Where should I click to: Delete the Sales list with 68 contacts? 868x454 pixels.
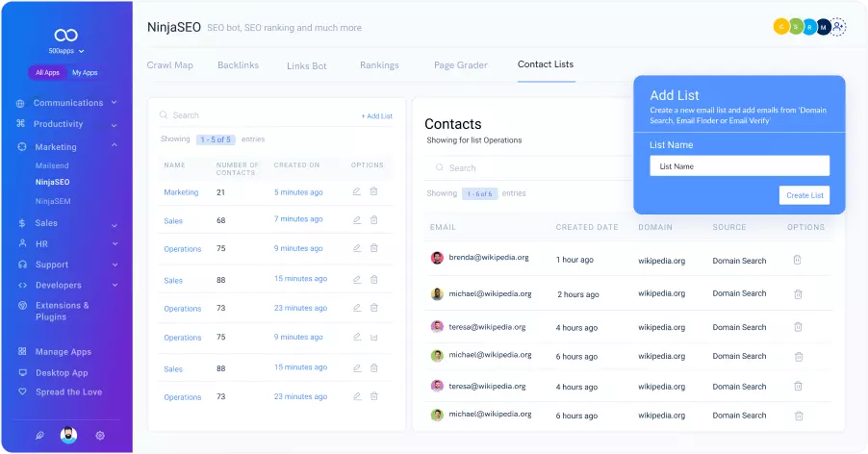coord(374,219)
